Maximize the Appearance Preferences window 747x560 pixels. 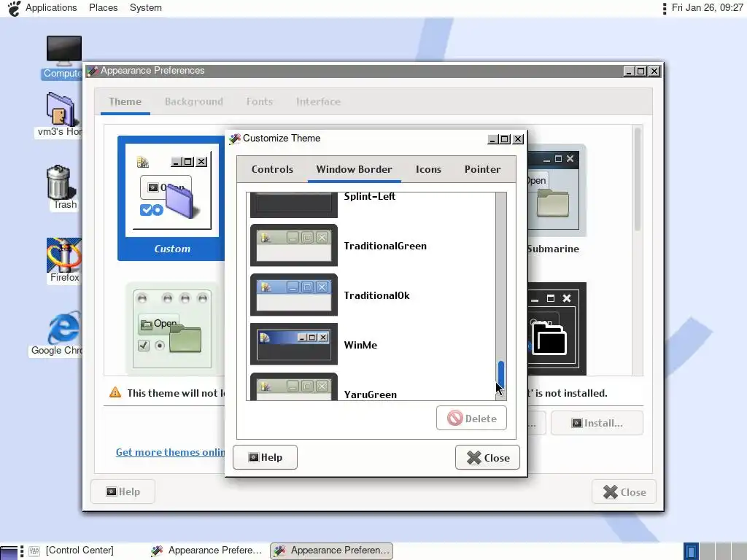pos(641,71)
